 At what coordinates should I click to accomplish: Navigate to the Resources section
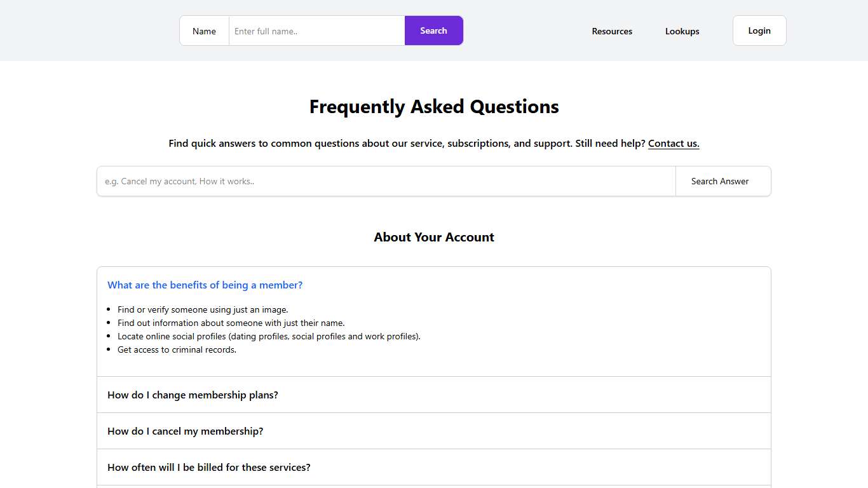[x=611, y=30]
